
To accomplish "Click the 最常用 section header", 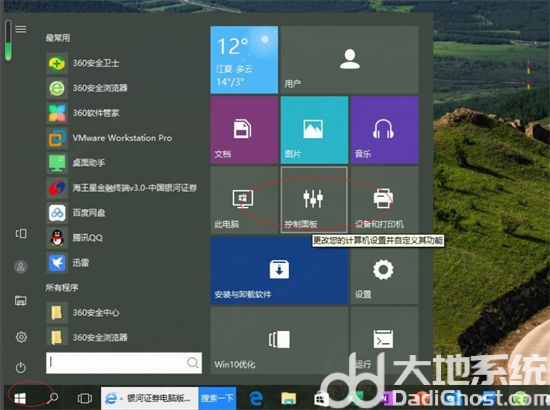I will (58, 38).
